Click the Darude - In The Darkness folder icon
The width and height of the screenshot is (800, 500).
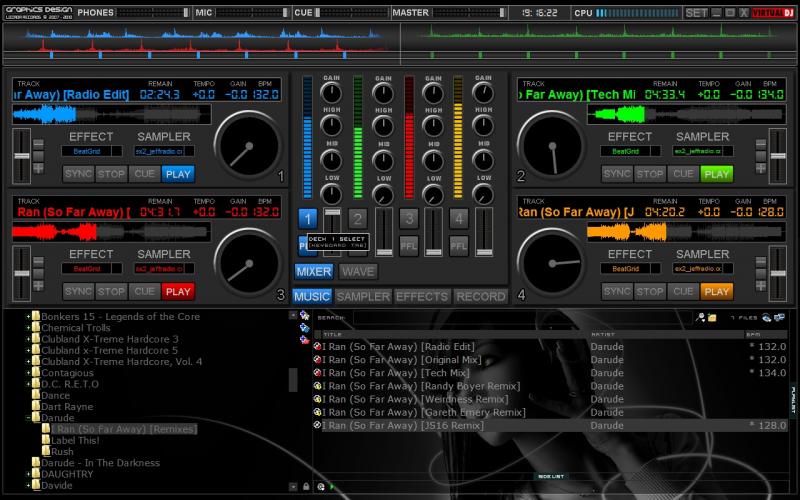(36, 462)
